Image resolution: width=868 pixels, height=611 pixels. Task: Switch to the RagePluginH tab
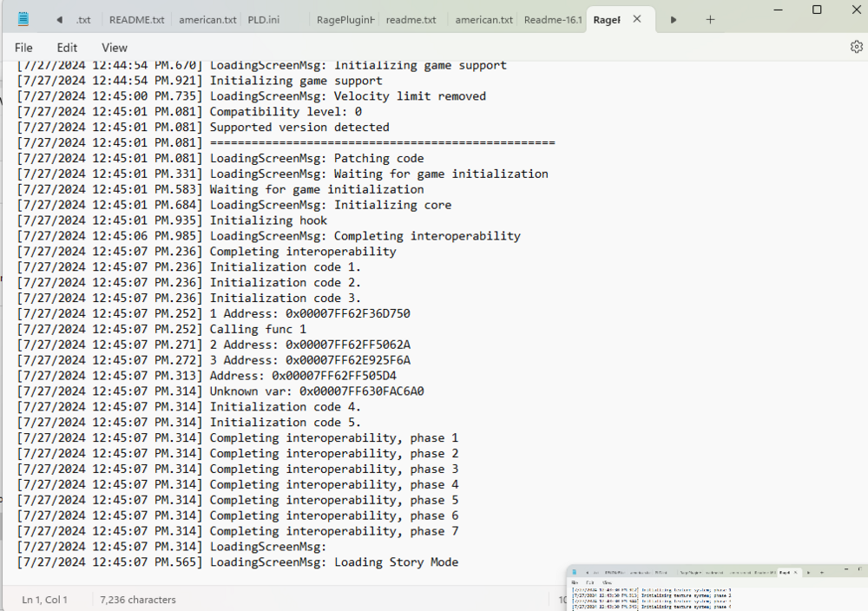345,20
